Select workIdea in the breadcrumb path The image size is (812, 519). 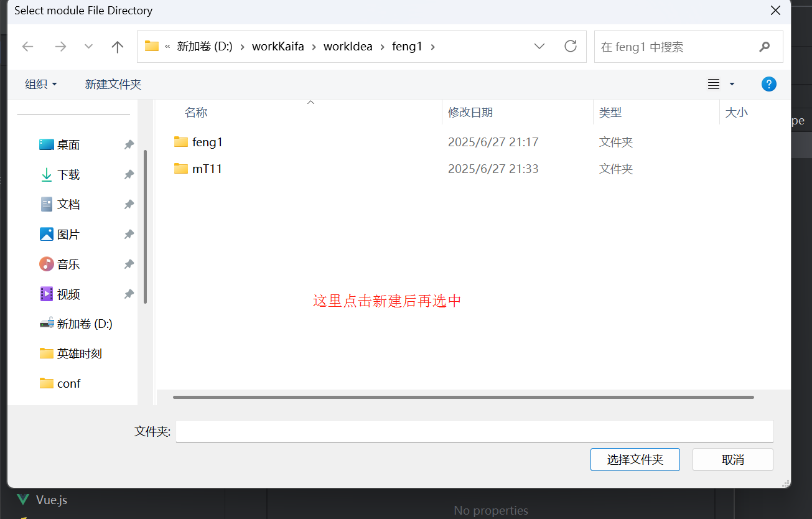tap(348, 47)
